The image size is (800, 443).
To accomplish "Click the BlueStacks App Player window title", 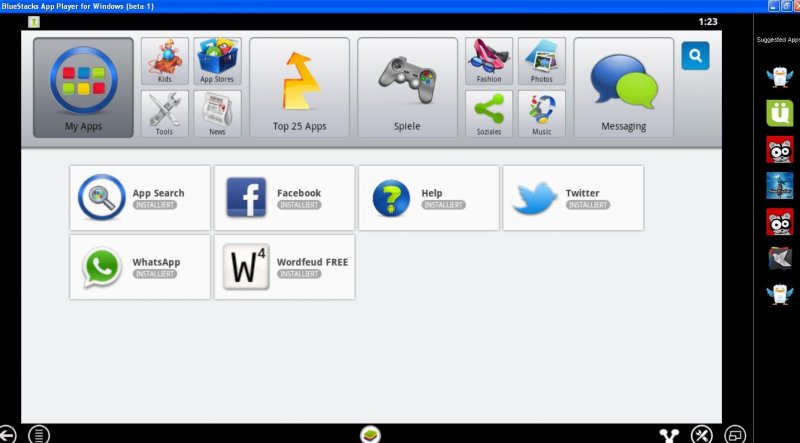I will 77,6.
